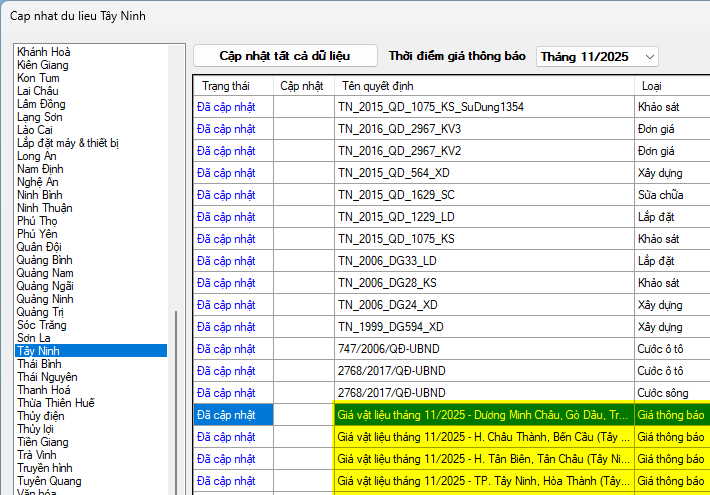Image resolution: width=710 pixels, height=495 pixels.
Task: Select 'Lâm Đồng' from the province list
Action: click(x=41, y=104)
